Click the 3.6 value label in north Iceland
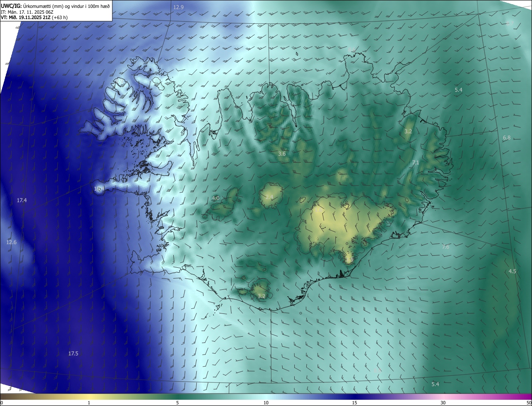Screen dimensions: 532x406 [282, 154]
